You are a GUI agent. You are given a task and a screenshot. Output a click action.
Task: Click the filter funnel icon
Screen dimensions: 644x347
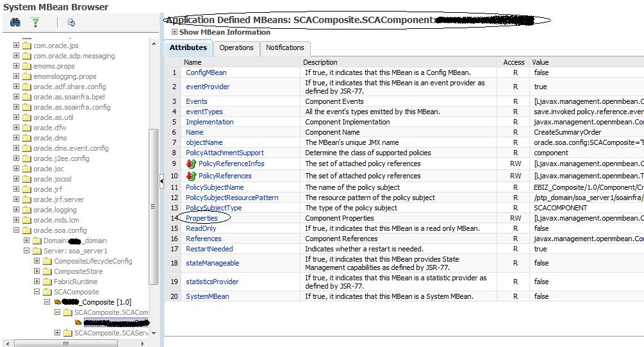point(36,22)
